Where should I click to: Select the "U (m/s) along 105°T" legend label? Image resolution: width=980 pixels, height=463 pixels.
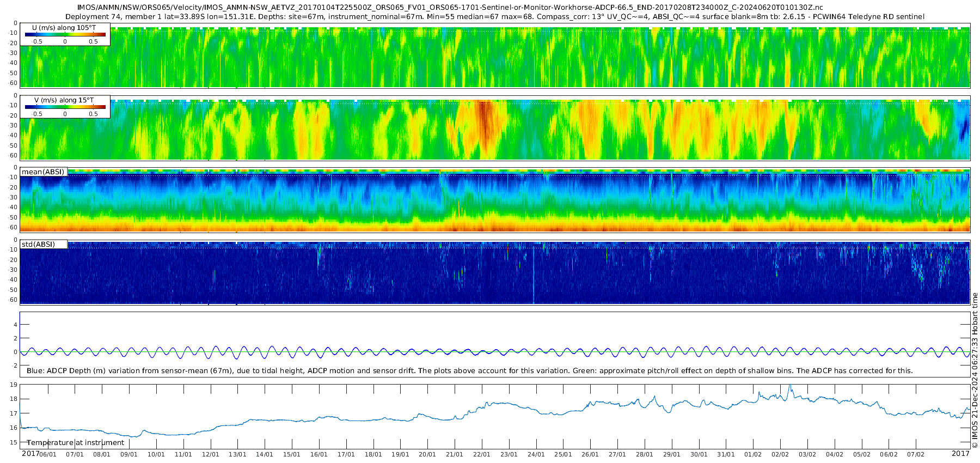pos(64,27)
